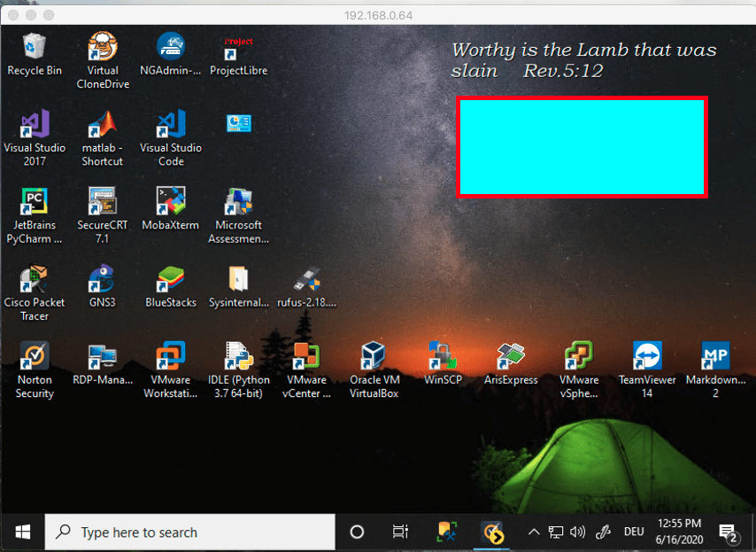Click the MobaXterm desktop shortcut

point(170,202)
